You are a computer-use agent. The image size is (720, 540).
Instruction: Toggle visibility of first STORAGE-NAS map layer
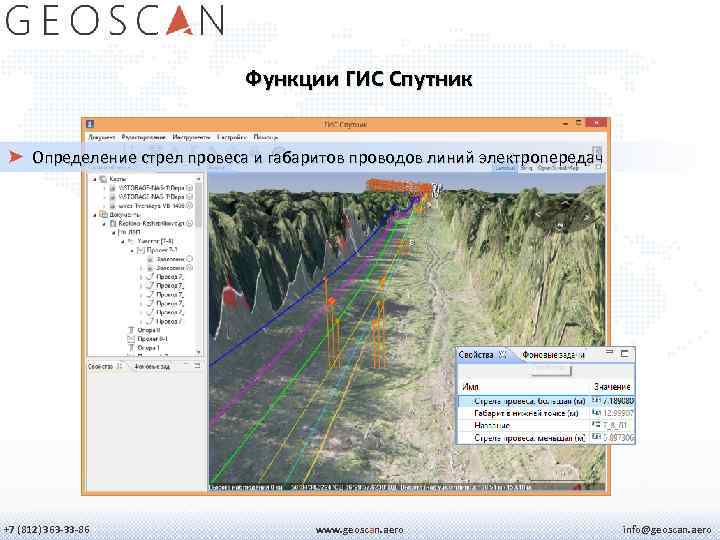[189, 188]
